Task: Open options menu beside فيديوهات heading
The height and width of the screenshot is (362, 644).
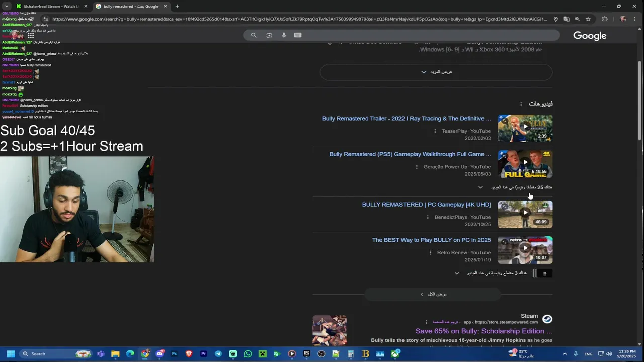Action: 521,104
